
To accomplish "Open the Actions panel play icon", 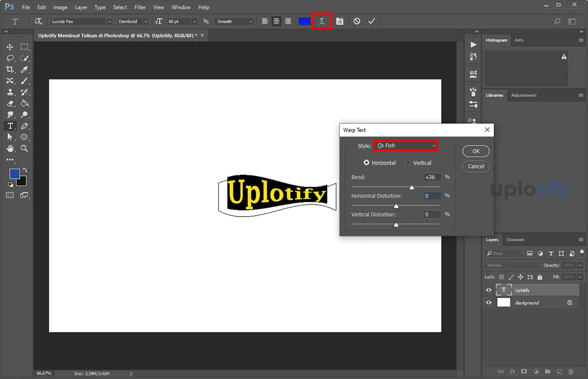I will tap(473, 45).
